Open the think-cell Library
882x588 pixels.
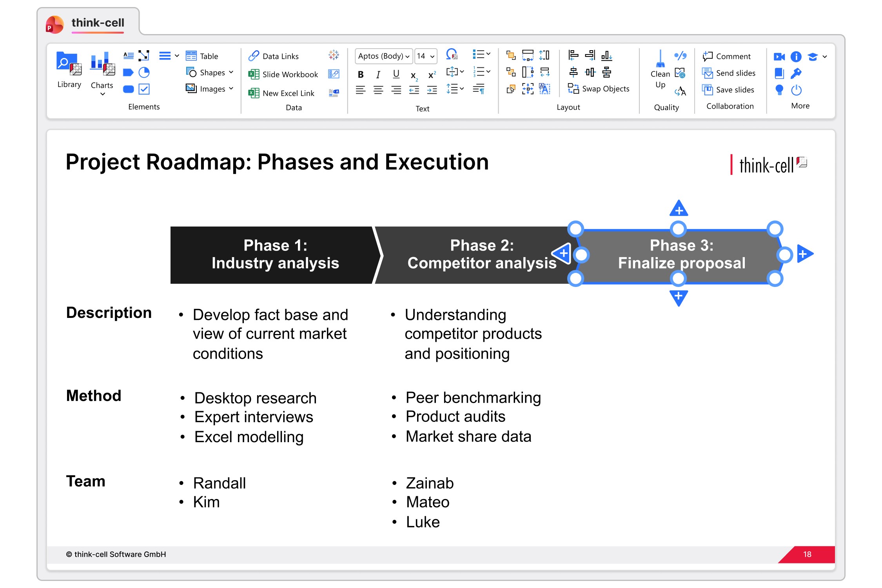(x=69, y=70)
